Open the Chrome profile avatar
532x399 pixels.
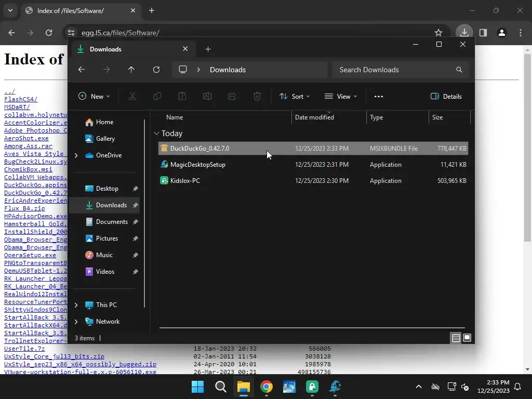pyautogui.click(x=502, y=33)
